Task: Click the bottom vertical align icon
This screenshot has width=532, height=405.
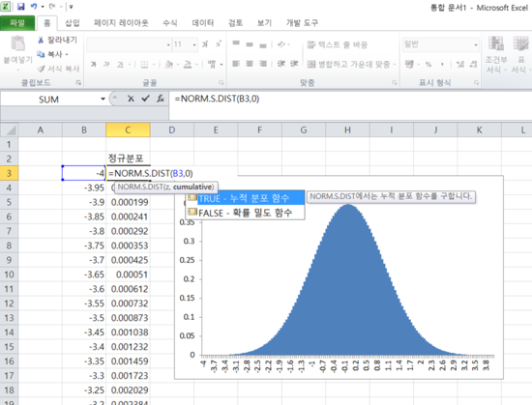Action: point(263,44)
